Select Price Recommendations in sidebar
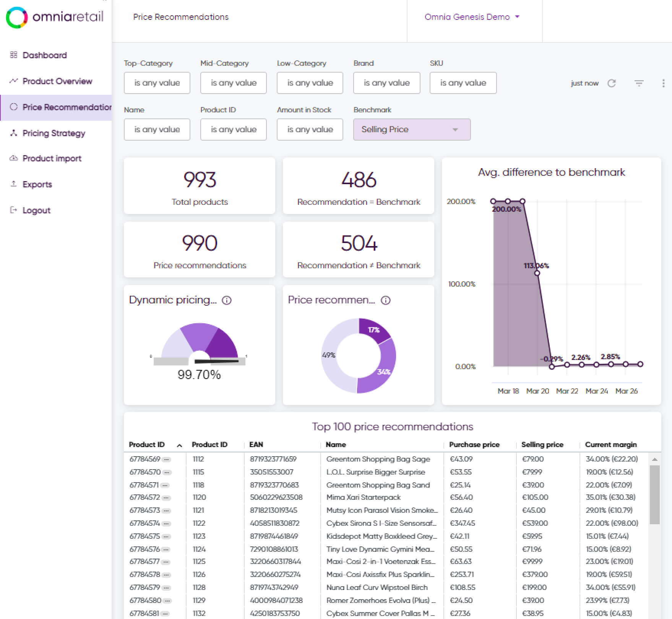 56,107
